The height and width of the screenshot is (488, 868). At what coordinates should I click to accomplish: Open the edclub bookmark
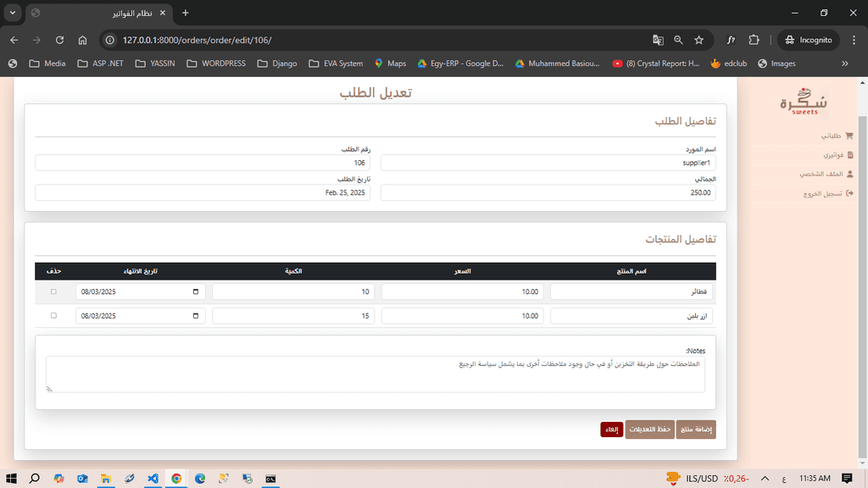click(x=729, y=64)
